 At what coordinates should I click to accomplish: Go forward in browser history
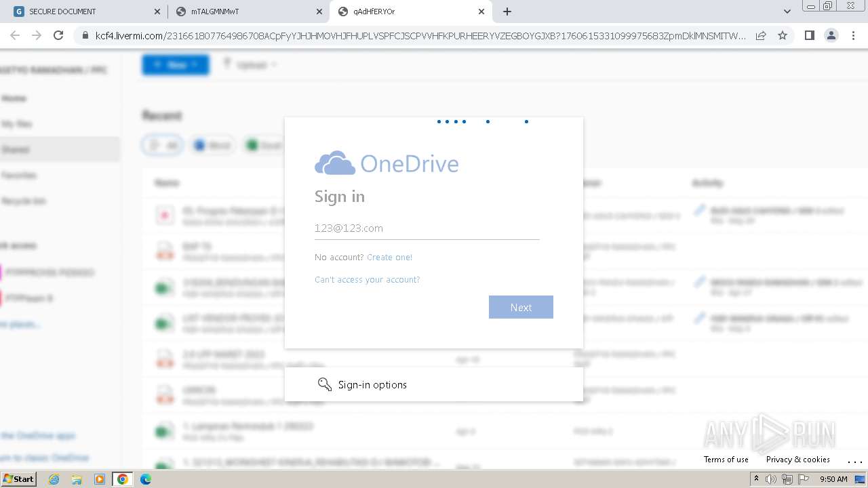click(37, 35)
